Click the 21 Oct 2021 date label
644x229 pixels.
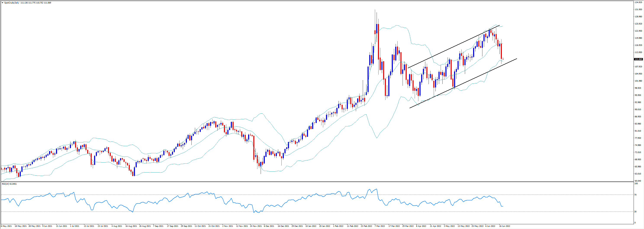(x=214, y=226)
